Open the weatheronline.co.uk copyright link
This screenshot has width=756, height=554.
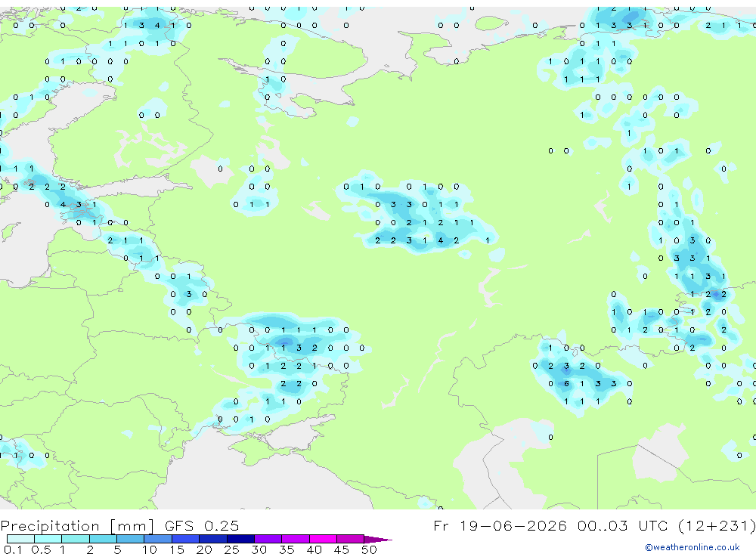point(692,547)
